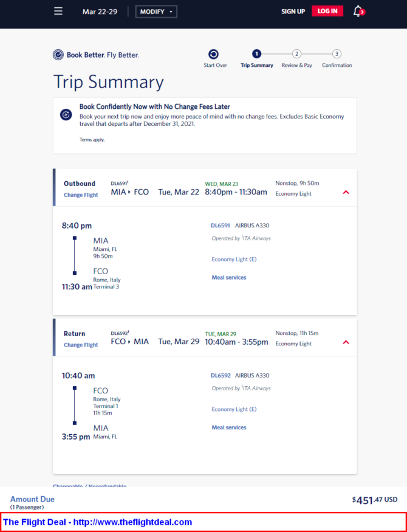Open the MODIFY dropdown
Image resolution: width=407 pixels, height=532 pixels.
[156, 12]
